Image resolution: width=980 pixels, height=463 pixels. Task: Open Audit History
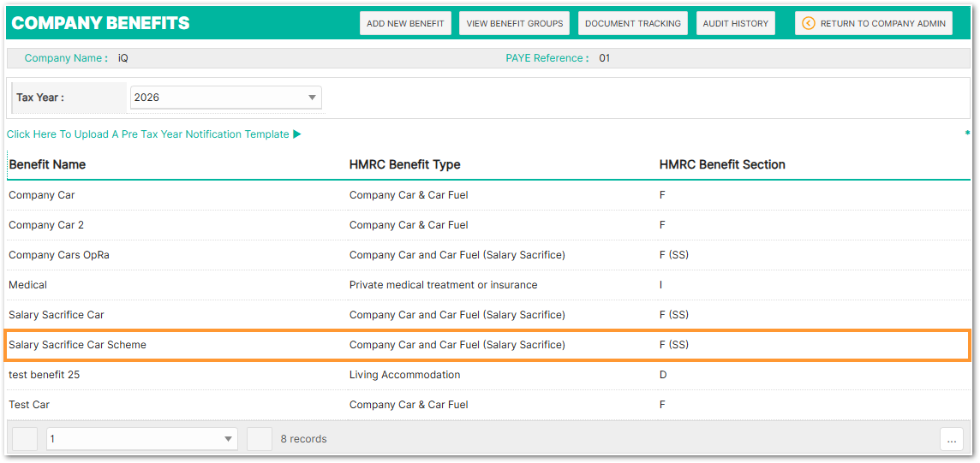(x=736, y=23)
